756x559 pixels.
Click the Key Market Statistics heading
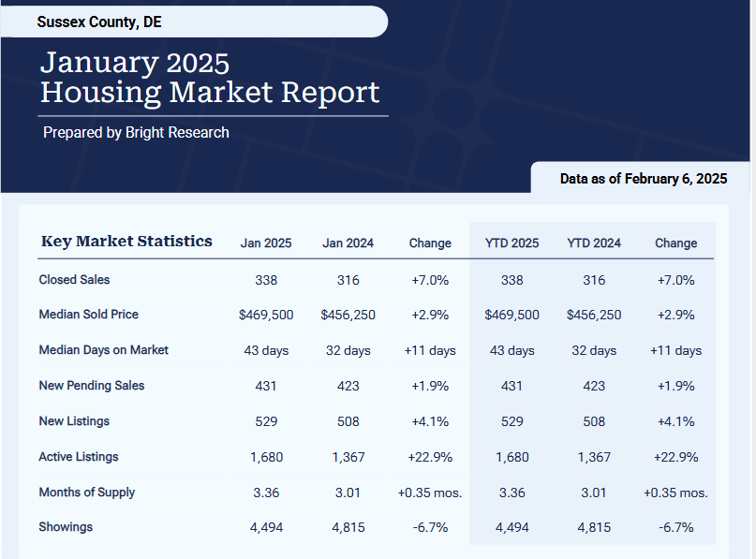(126, 242)
